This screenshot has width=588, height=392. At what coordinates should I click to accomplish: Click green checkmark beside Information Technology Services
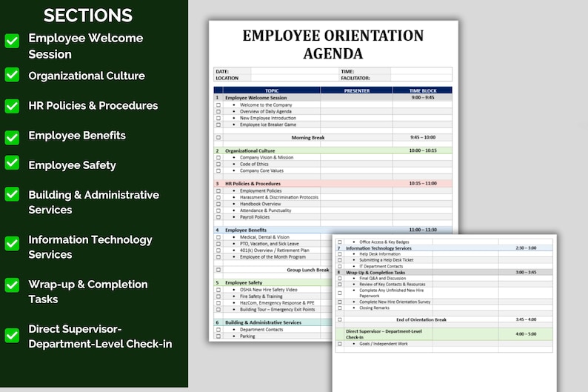[x=12, y=243]
